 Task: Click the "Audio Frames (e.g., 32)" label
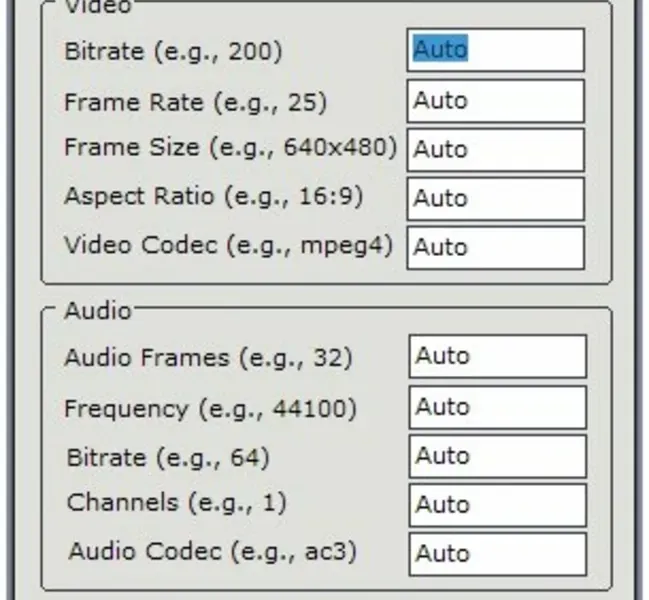(x=208, y=357)
